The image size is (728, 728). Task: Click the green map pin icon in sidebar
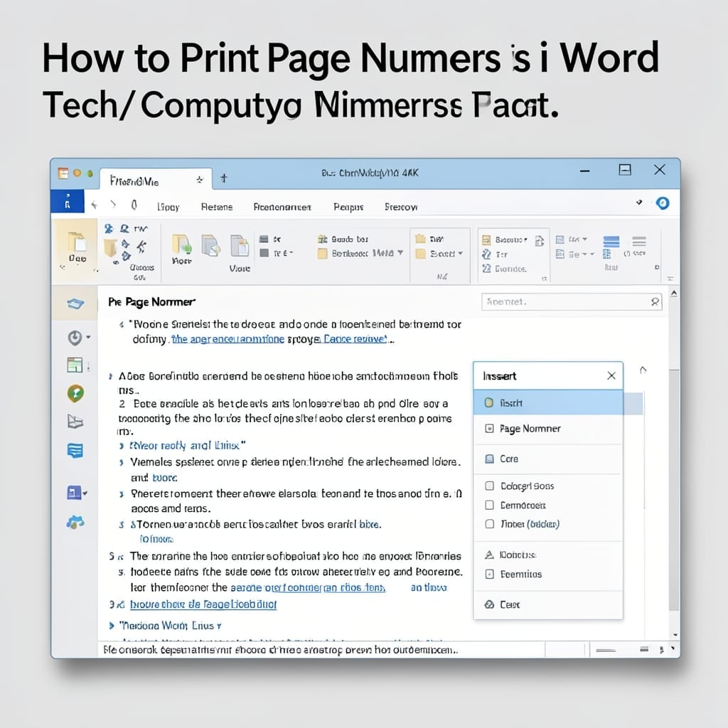[x=75, y=393]
